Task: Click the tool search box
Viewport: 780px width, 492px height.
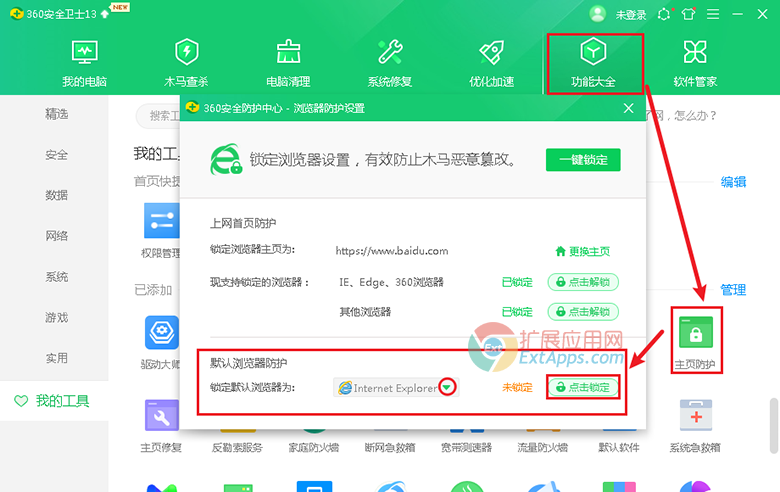Action: 158,116
